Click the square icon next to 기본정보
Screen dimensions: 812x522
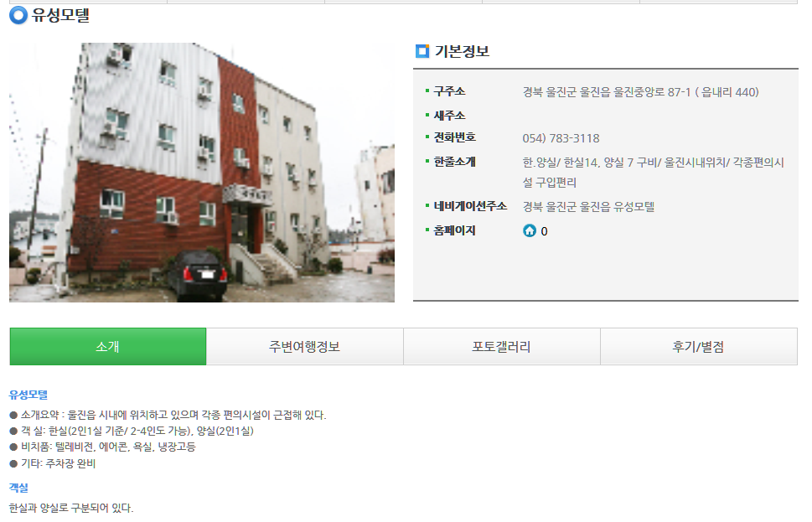422,51
